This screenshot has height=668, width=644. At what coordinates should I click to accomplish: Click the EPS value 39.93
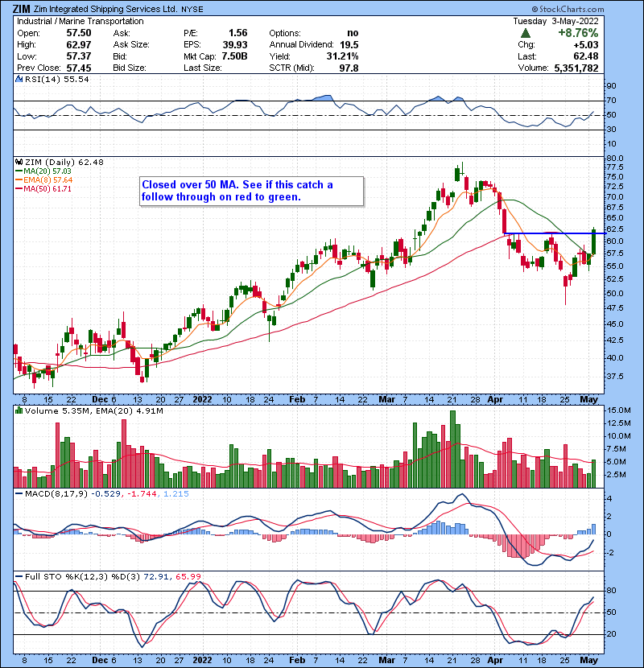click(235, 45)
